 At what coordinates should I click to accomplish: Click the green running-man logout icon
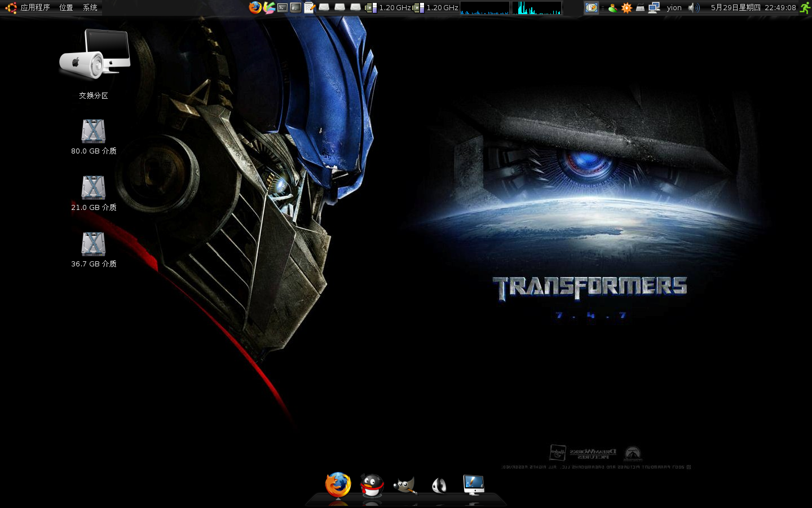click(805, 7)
